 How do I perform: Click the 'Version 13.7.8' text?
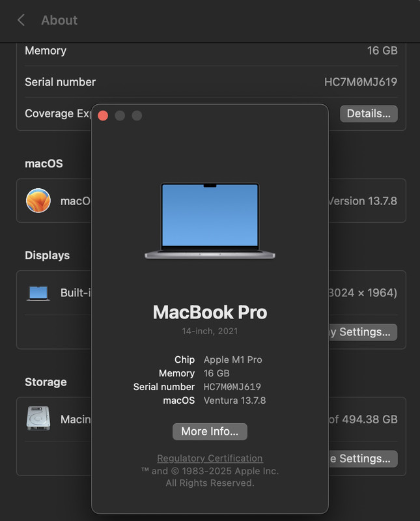click(x=363, y=201)
